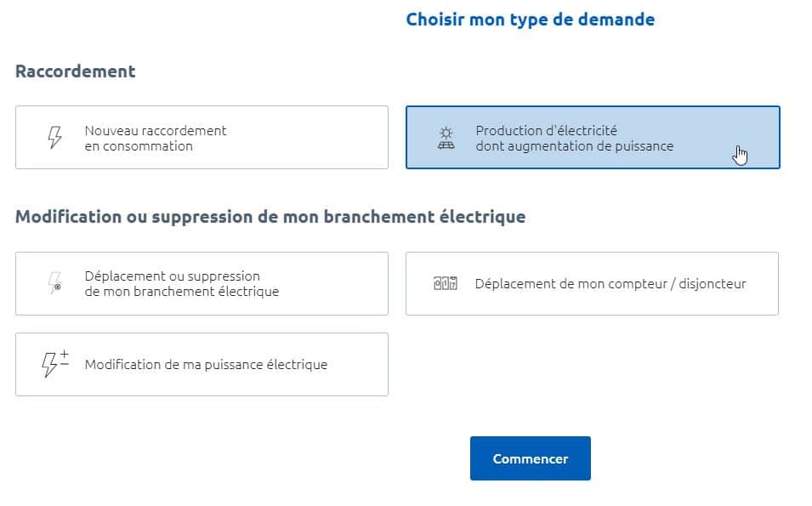
Task: Select 'Nouveau raccordement en consommation' label
Action: 156,139
